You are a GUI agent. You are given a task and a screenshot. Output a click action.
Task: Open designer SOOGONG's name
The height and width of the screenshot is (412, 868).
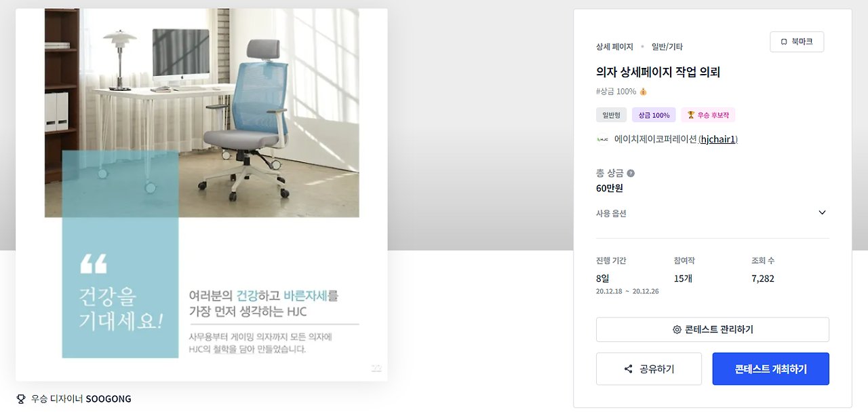coord(108,398)
